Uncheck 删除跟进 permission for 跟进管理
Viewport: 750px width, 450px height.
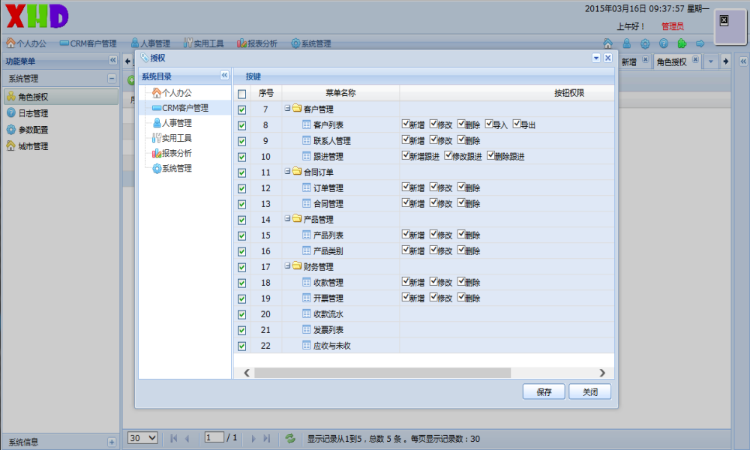(491, 155)
